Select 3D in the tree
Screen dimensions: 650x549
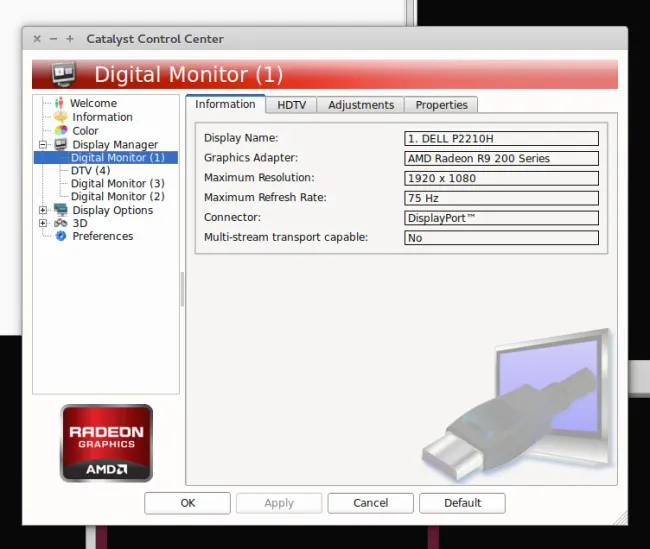coord(80,223)
